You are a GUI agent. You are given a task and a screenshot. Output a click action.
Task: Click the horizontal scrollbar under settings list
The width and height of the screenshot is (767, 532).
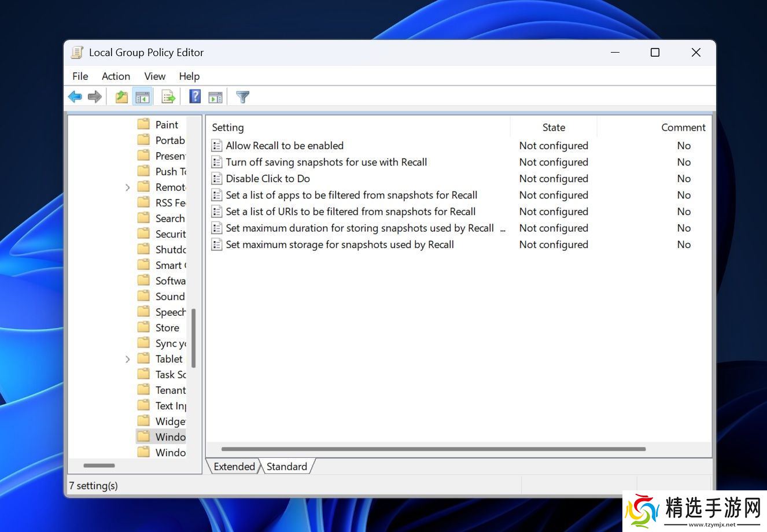tap(433, 449)
